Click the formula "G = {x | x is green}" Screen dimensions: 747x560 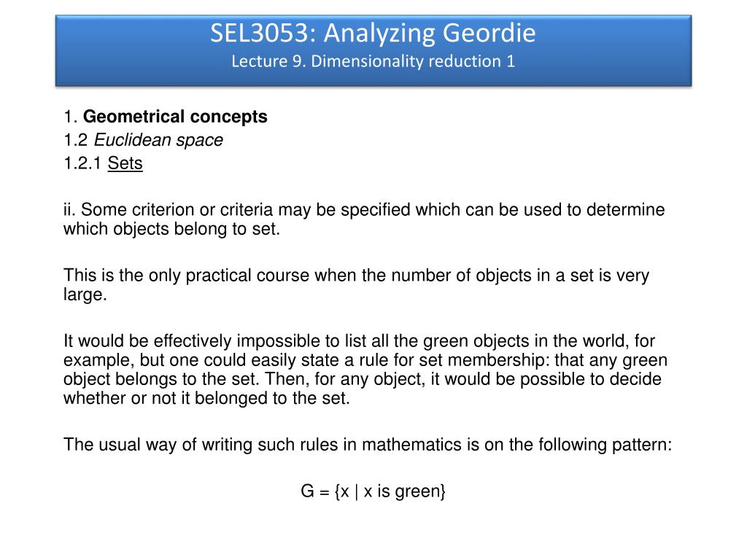[x=373, y=491]
